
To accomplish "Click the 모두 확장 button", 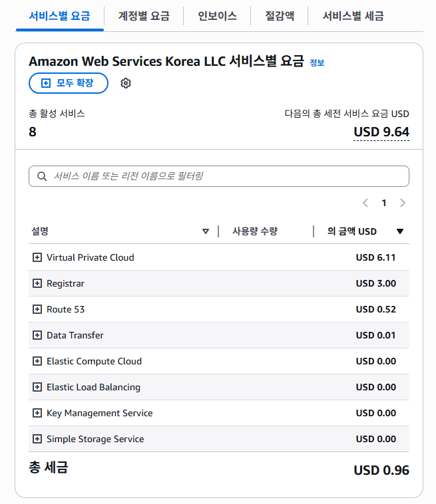I will 69,83.
